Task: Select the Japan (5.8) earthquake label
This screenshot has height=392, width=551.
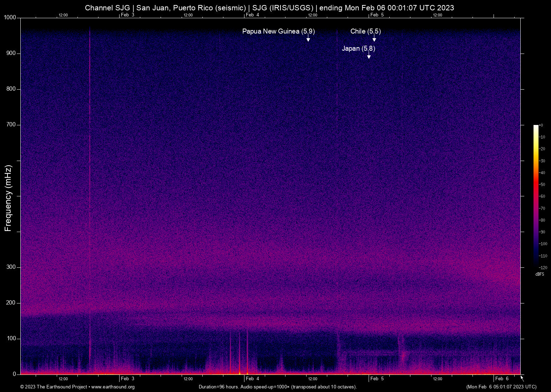Action: (x=358, y=49)
